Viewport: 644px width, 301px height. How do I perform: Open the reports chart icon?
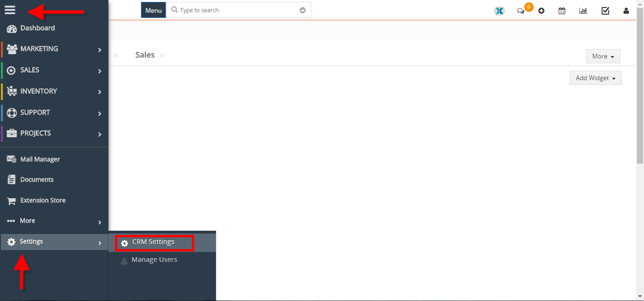(583, 10)
